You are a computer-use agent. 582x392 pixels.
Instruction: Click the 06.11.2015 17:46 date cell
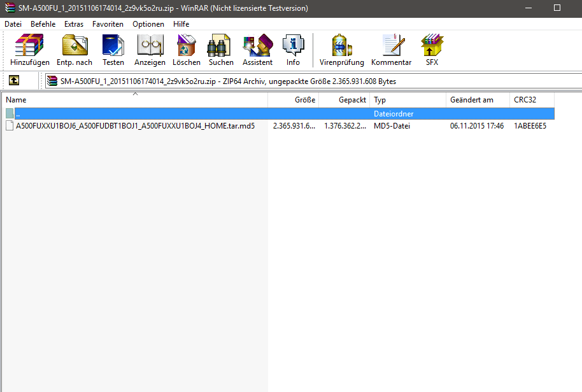click(x=477, y=126)
